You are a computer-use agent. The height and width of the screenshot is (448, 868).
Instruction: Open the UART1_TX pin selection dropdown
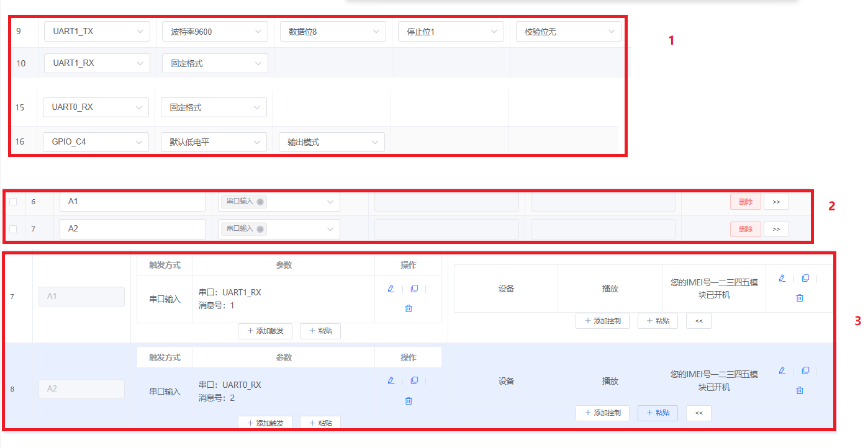tap(97, 31)
